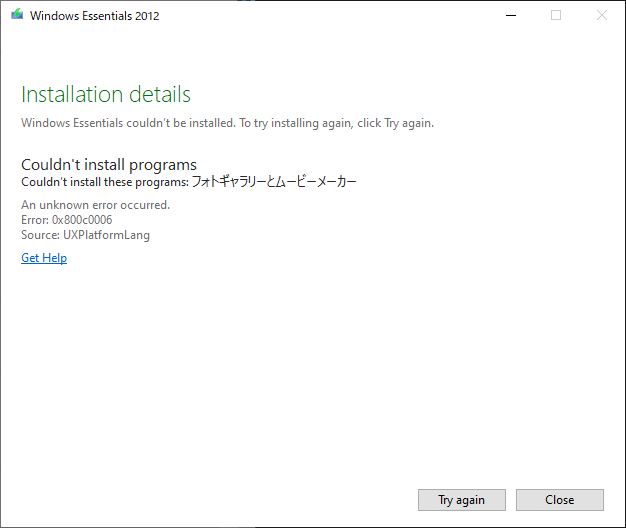Click the Windows Essentials couldn't be installed message
This screenshot has height=528, width=626.
pos(228,123)
